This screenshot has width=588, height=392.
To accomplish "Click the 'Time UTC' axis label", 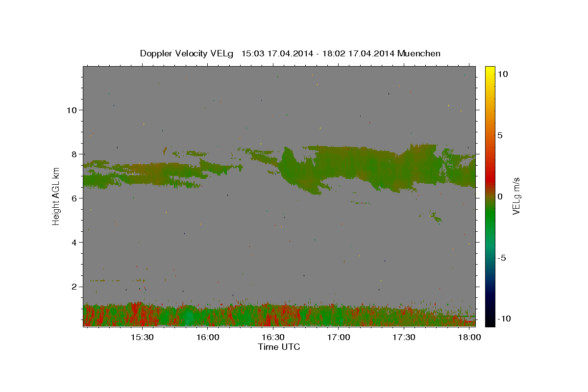I will pyautogui.click(x=279, y=347).
